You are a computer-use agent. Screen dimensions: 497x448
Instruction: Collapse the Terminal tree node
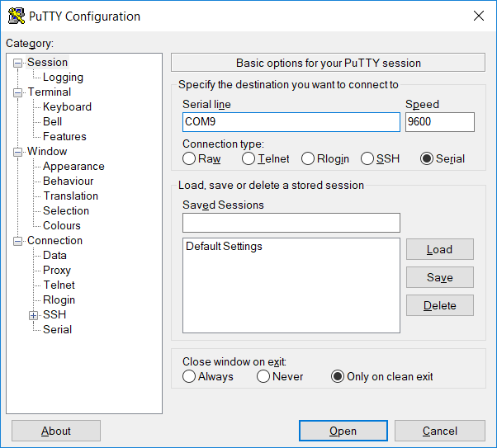tap(18, 93)
